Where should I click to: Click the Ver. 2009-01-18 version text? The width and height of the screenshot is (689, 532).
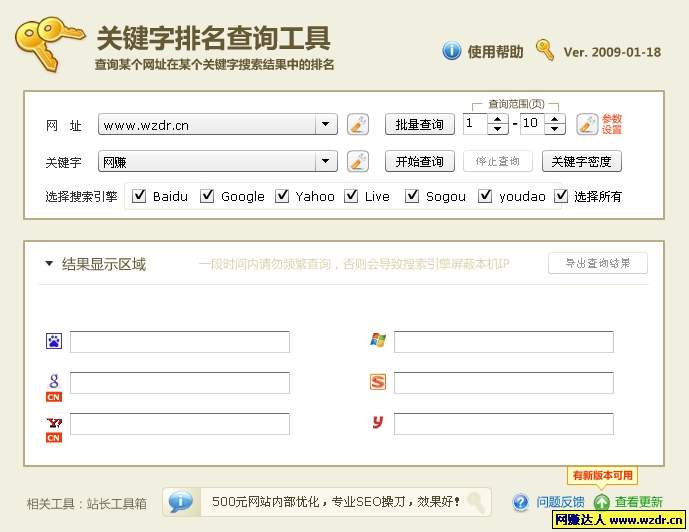[x=612, y=52]
